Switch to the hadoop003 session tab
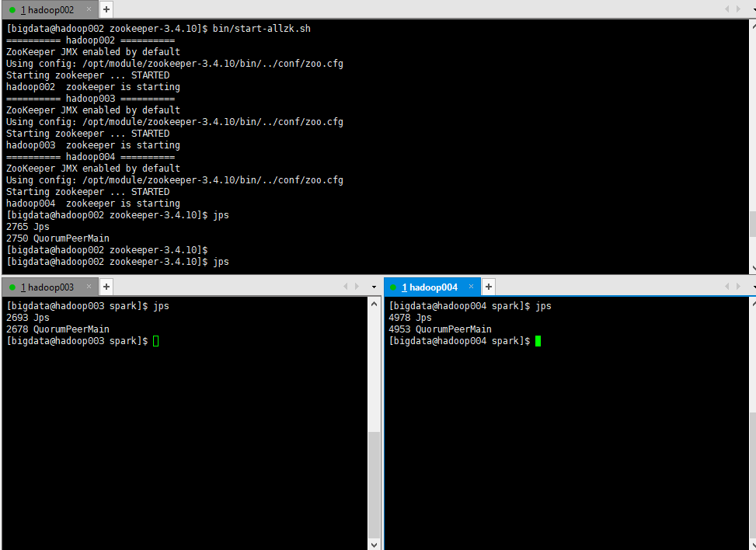The height and width of the screenshot is (550, 756). click(x=49, y=287)
